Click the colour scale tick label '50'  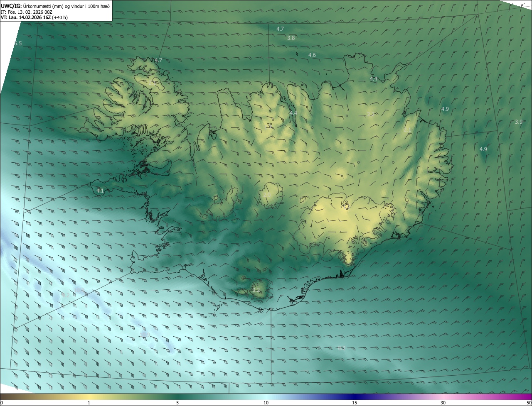[x=529, y=403]
